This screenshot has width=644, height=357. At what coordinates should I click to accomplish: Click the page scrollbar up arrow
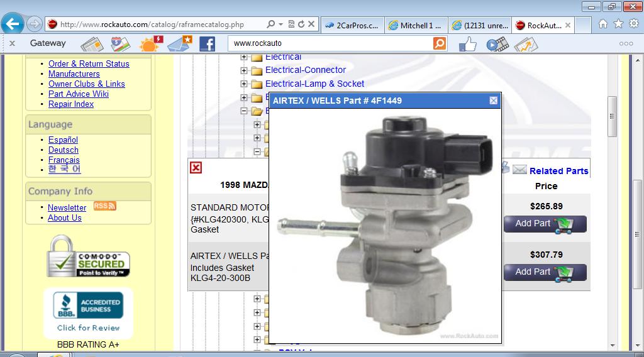pyautogui.click(x=637, y=60)
